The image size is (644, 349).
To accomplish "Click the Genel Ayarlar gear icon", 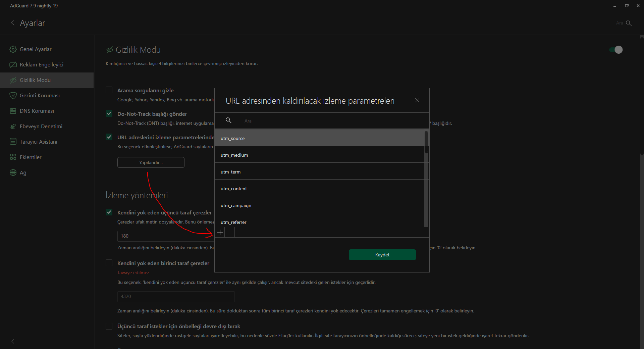I will (13, 49).
